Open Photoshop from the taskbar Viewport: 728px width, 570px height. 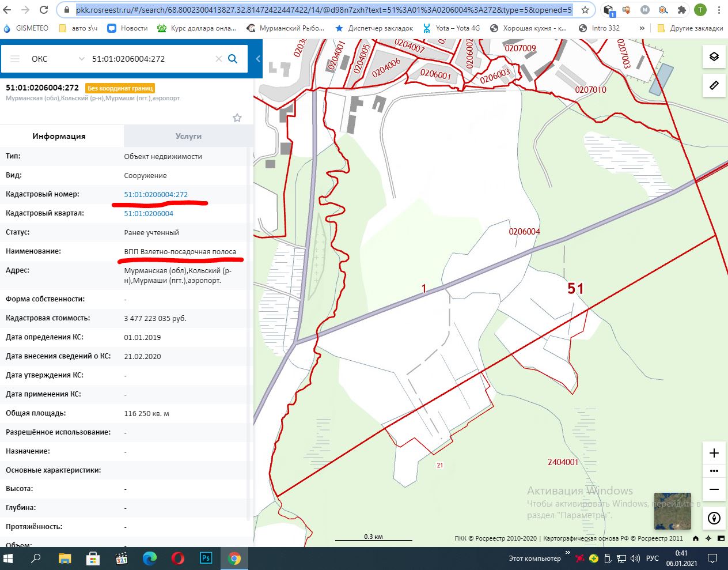(206, 558)
